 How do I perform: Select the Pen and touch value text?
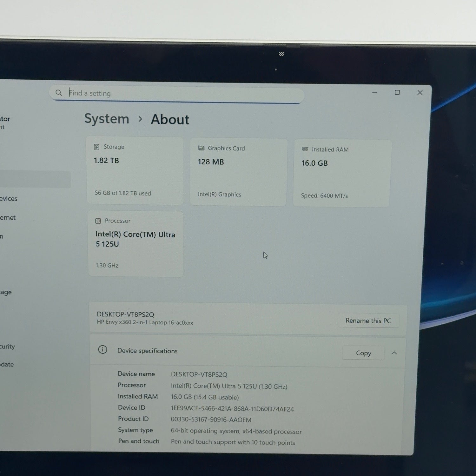[233, 442]
